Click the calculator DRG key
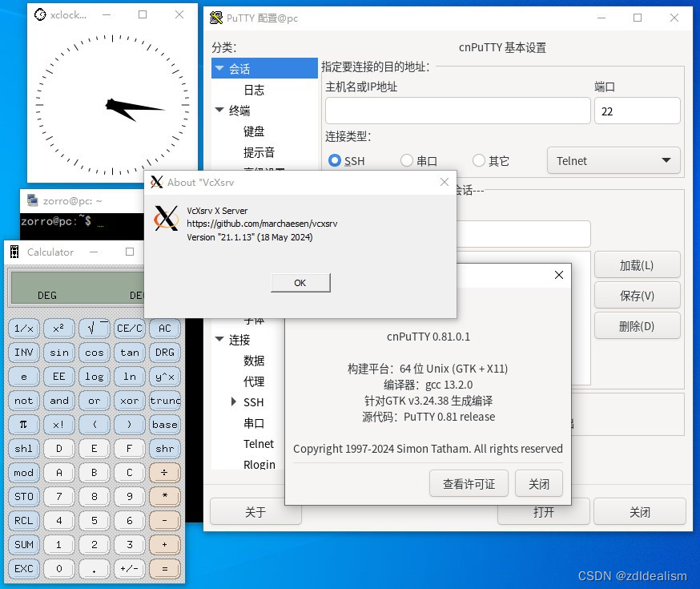 click(165, 353)
